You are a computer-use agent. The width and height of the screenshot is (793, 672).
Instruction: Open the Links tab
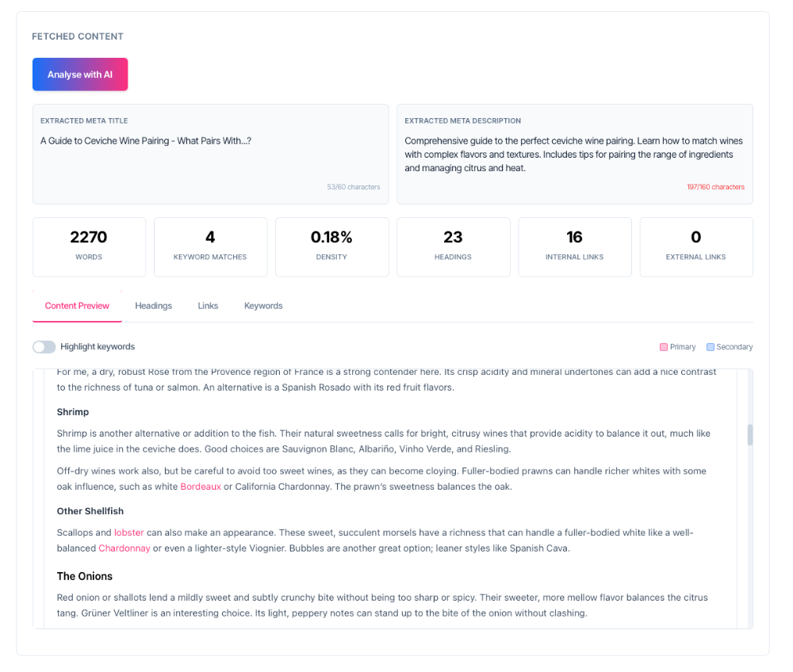click(208, 306)
